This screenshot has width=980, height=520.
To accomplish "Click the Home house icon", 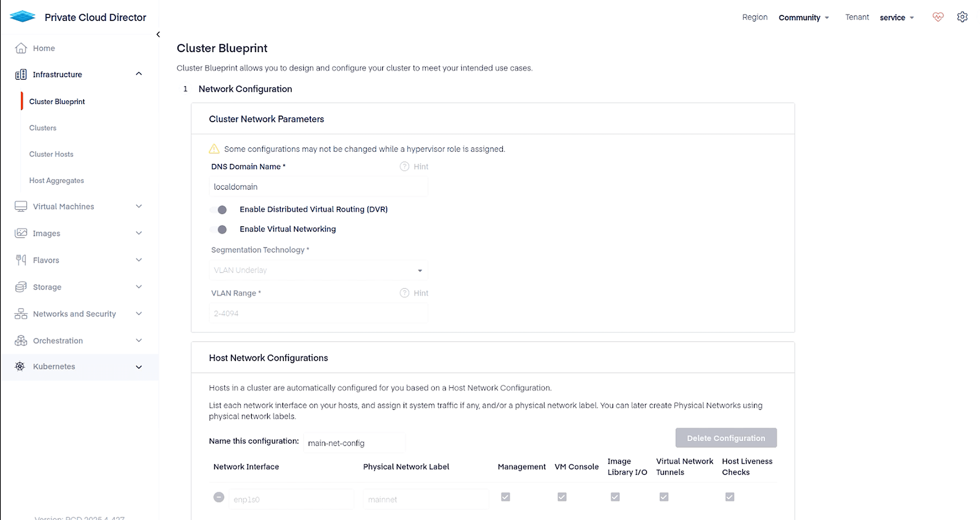I will tap(21, 48).
